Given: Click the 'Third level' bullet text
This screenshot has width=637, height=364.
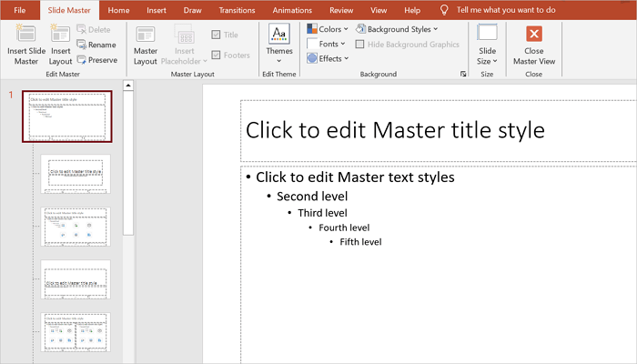Looking at the screenshot, I should click(x=322, y=213).
